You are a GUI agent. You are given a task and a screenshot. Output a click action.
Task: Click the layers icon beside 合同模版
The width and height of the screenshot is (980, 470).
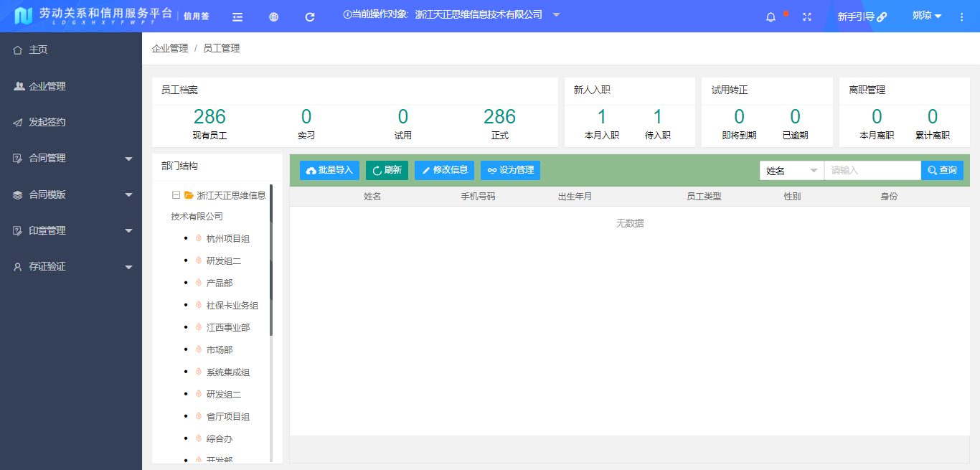pos(18,194)
